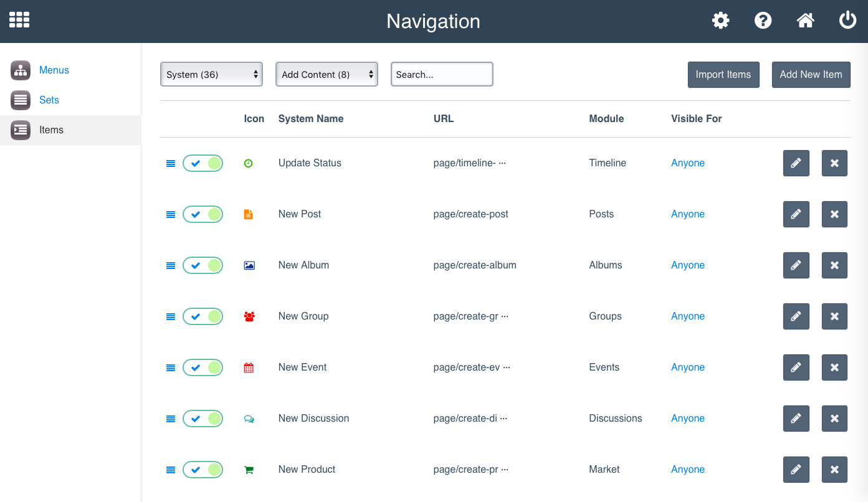Click New Event's calendar icon
868x502 pixels.
[x=249, y=367]
